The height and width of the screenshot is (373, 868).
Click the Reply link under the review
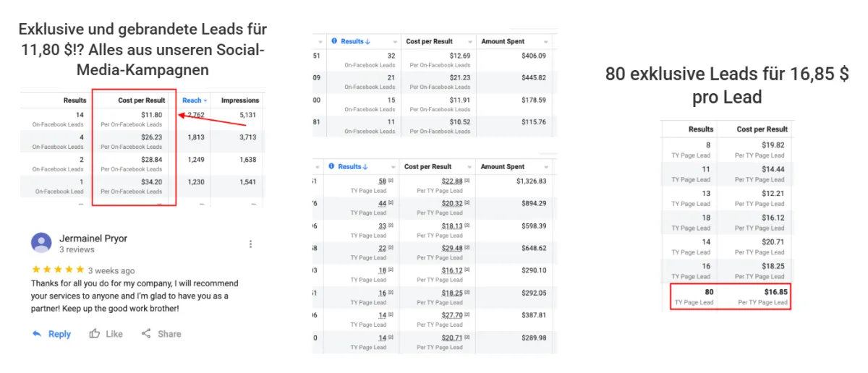[59, 334]
